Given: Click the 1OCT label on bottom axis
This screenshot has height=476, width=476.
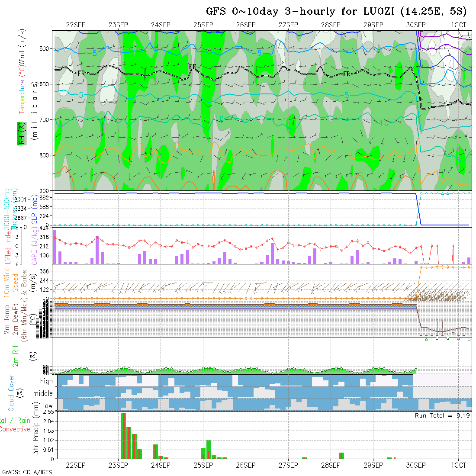Looking at the screenshot, I should tap(458, 465).
